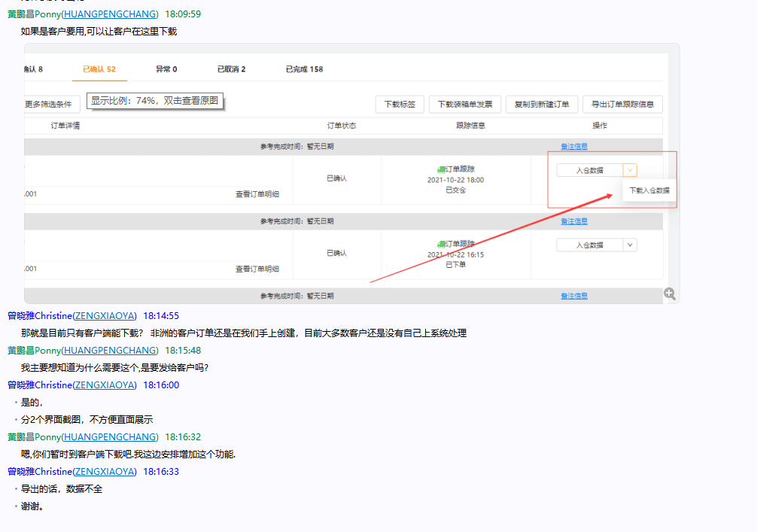Choose 下载入仓数据 from the dropdown menu
This screenshot has height=532, width=757.
[649, 191]
